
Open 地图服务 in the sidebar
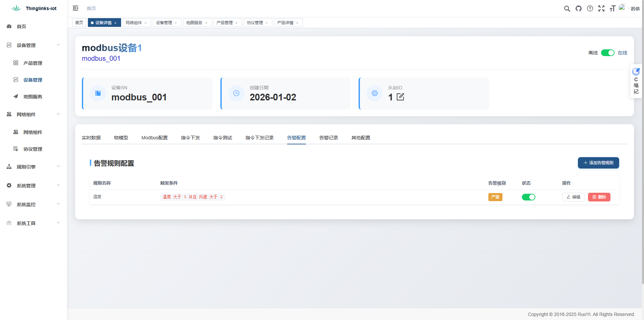click(x=33, y=97)
